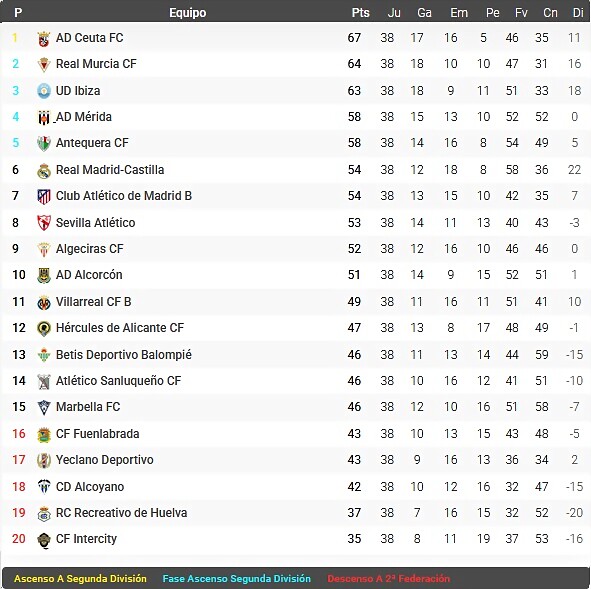The height and width of the screenshot is (589, 591).
Task: Click the Real Murcia CF crest icon
Action: pyautogui.click(x=44, y=64)
